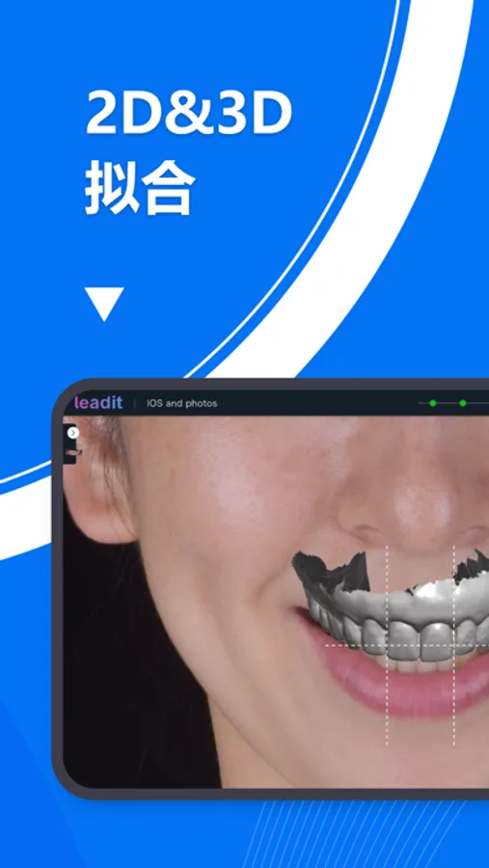Viewport: 489px width, 868px height.
Task: Click the second green progress step dot
Action: 463,403
